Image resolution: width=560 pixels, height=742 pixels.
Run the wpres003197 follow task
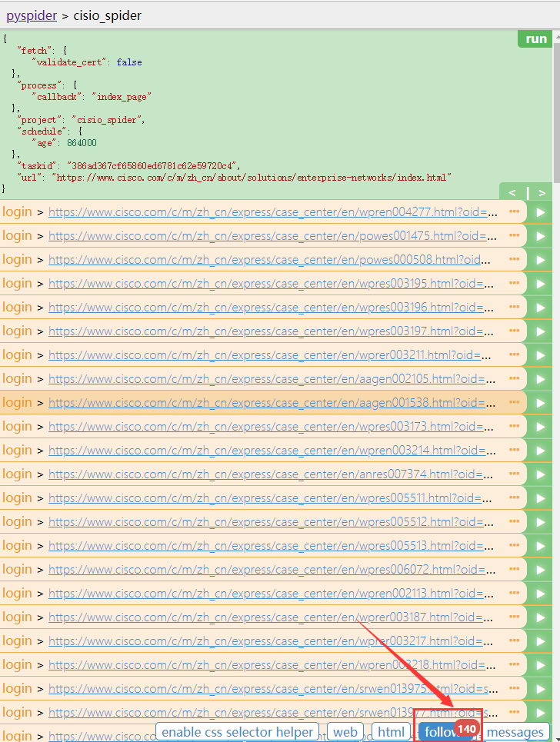click(x=540, y=331)
